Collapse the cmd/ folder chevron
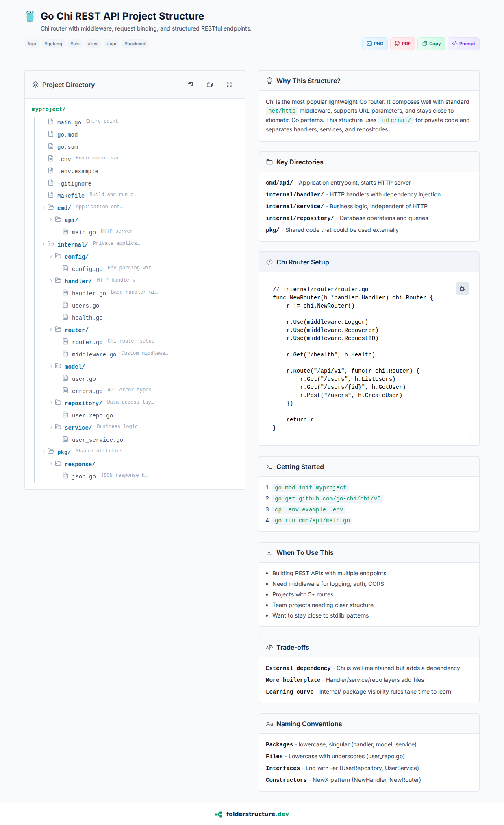This screenshot has height=825, width=504. (x=43, y=207)
